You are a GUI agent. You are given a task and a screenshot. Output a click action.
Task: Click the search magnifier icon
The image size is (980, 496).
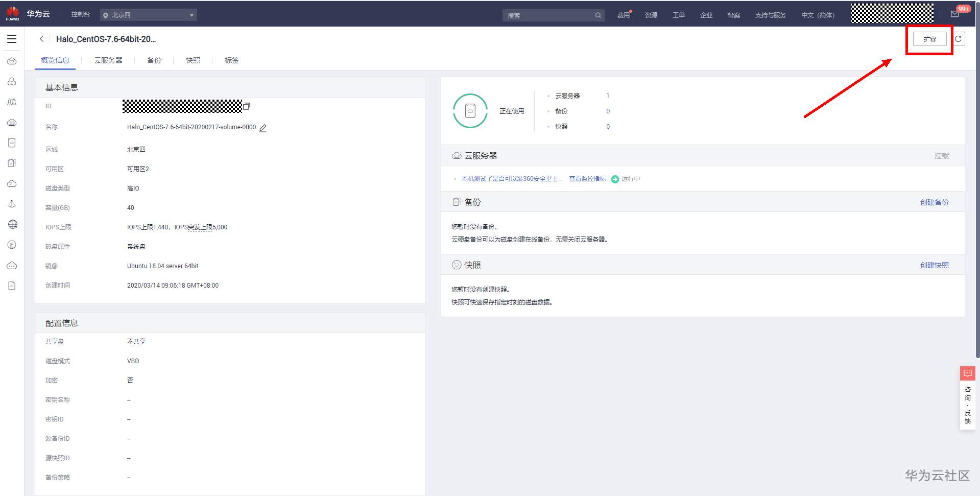point(598,15)
